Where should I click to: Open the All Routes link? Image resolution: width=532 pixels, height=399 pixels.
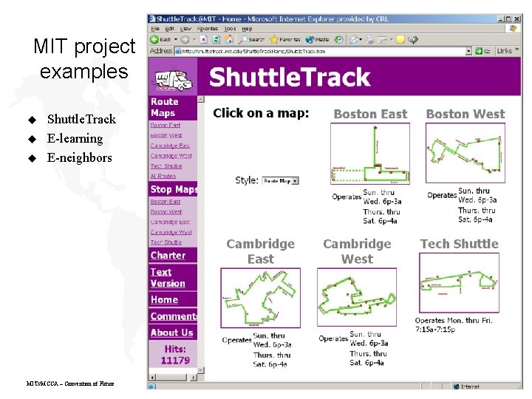163,176
